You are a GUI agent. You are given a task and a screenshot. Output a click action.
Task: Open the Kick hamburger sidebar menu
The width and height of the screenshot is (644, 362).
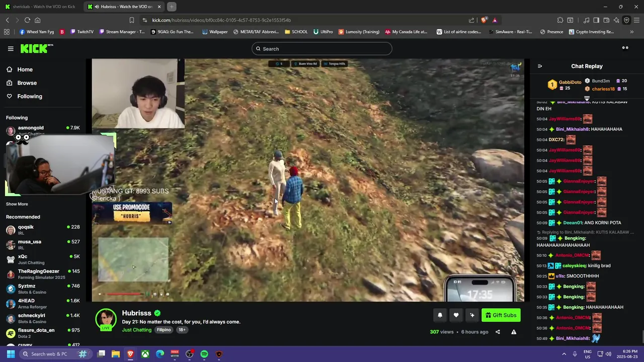pyautogui.click(x=11, y=49)
